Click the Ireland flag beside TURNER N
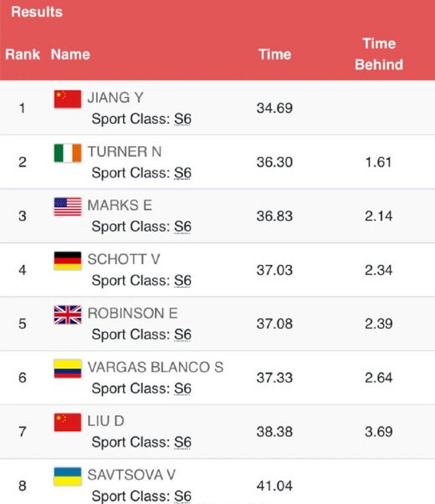Screen dimensions: 435x504 67,153
